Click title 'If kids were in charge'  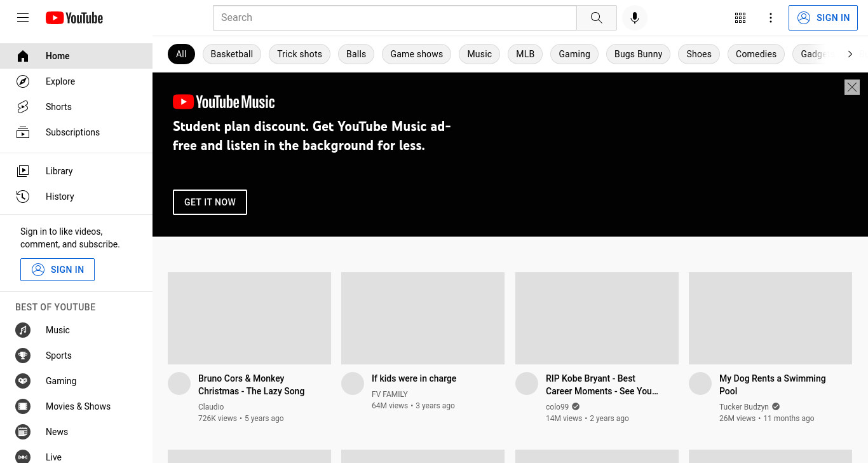[414, 378]
